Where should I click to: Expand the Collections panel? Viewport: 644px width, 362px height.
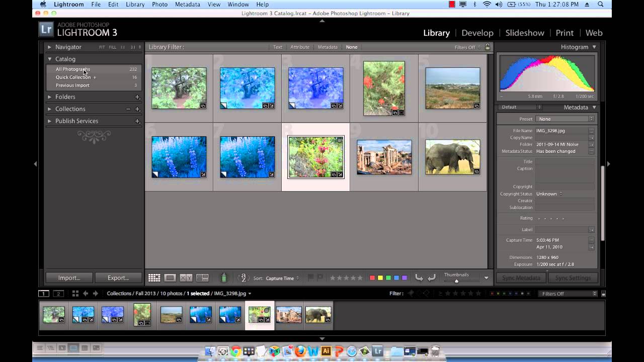tap(49, 109)
